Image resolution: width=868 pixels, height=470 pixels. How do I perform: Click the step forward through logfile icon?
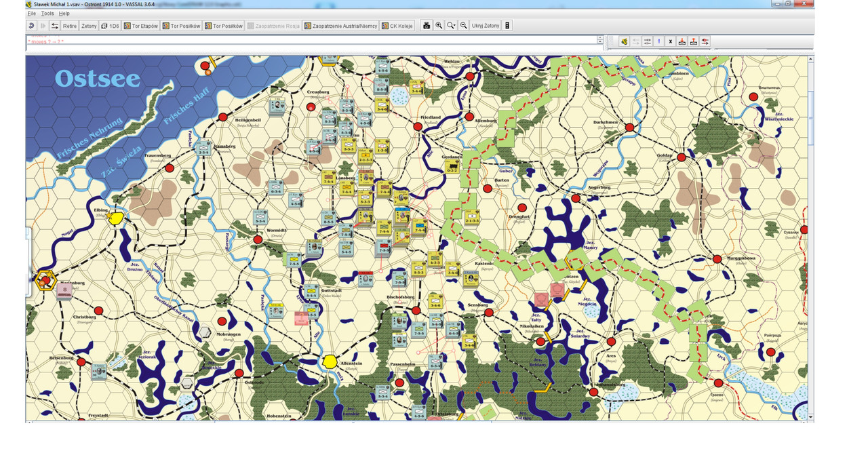(x=43, y=26)
